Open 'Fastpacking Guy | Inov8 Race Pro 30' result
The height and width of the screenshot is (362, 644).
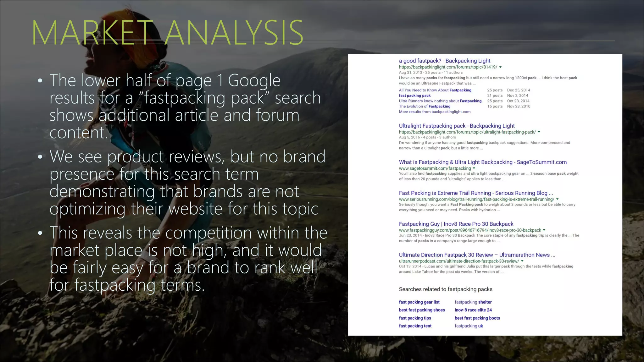456,224
